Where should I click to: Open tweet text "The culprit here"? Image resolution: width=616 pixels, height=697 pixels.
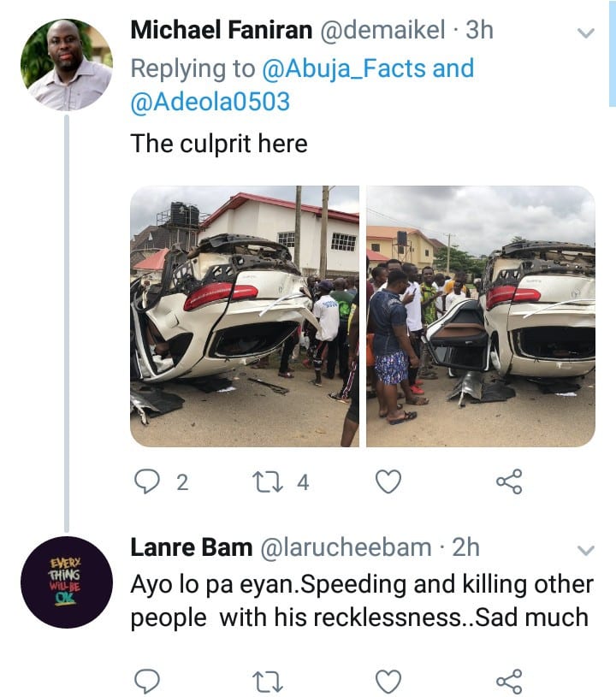coord(219,143)
